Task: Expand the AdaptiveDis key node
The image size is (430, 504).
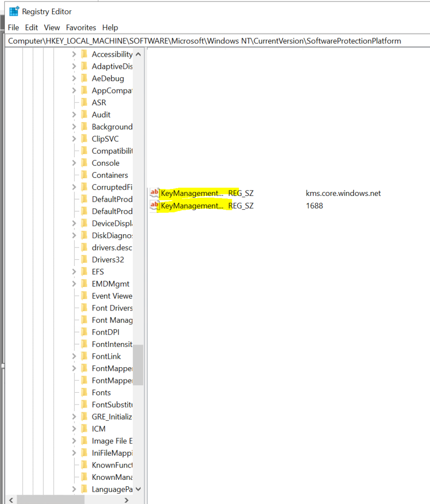Action: [x=74, y=66]
